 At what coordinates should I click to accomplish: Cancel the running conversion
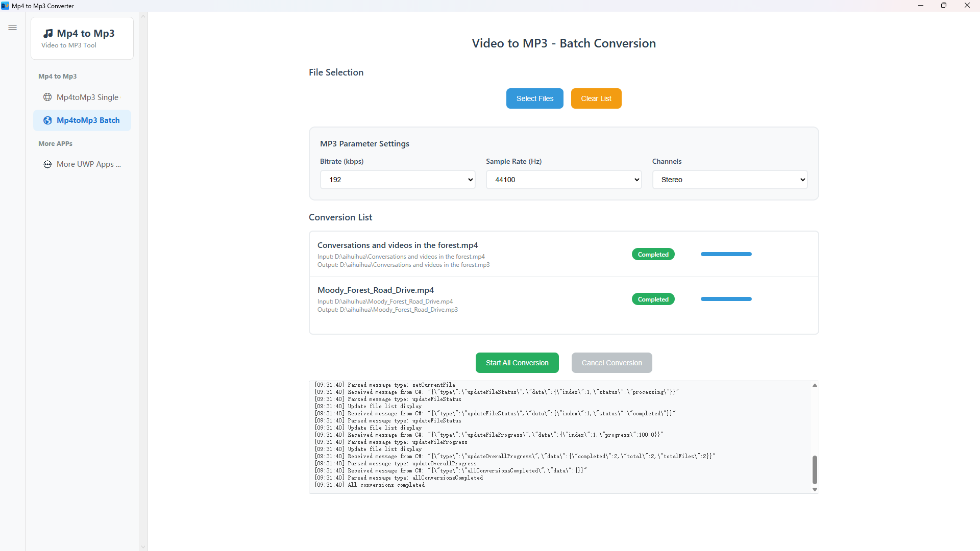point(611,362)
